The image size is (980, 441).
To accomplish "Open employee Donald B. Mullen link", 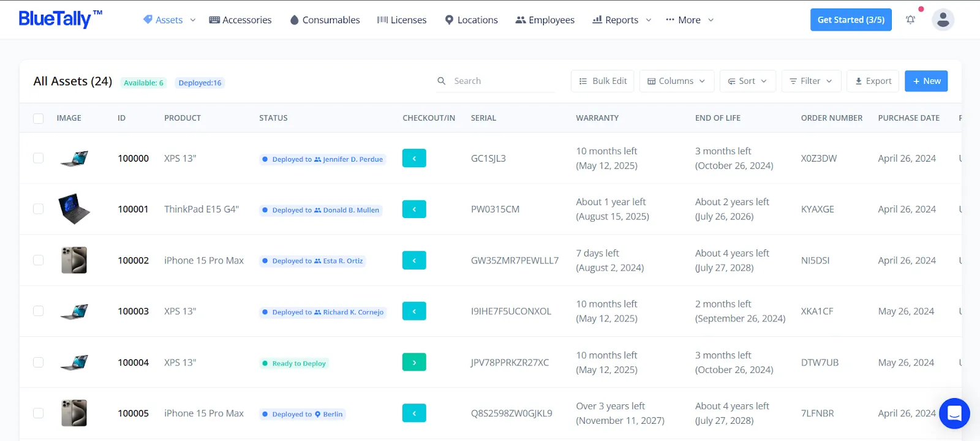I will pyautogui.click(x=347, y=210).
